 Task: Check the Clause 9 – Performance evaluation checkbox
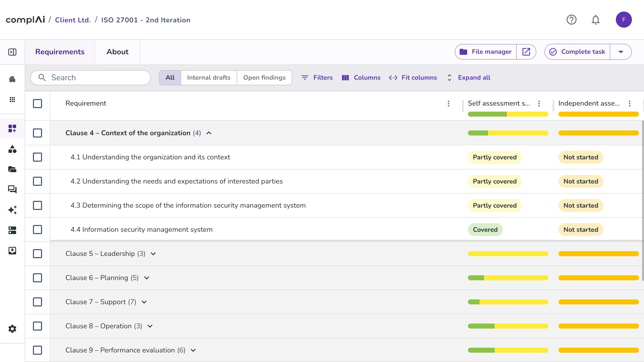point(37,350)
